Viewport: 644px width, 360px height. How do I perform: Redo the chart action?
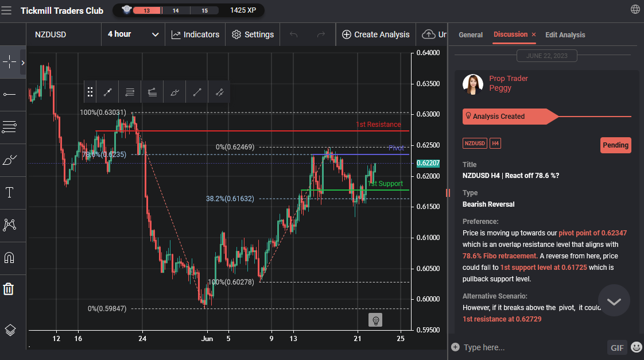(321, 34)
